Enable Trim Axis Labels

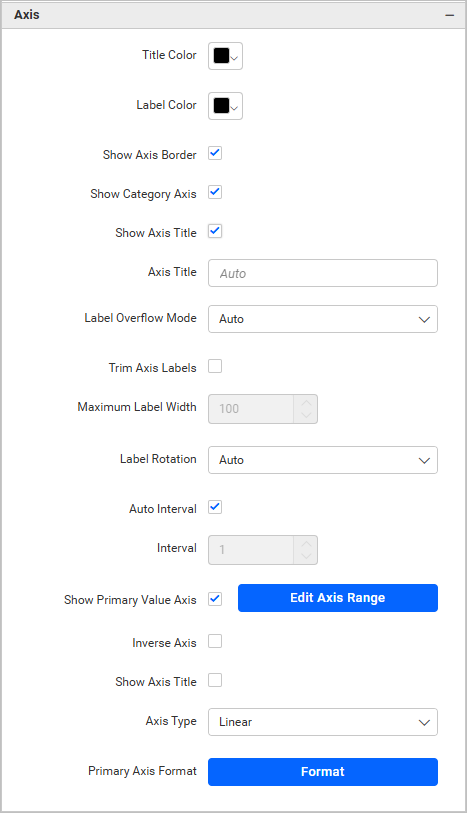pyautogui.click(x=215, y=366)
